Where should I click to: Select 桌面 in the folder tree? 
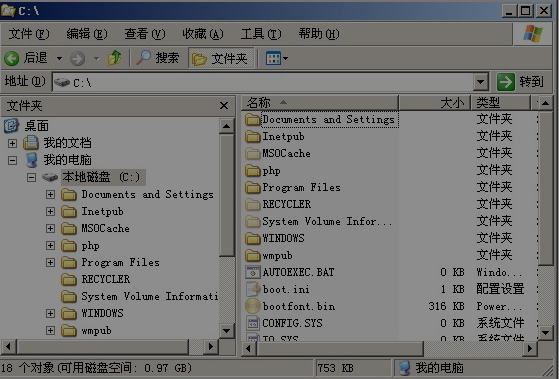tap(36, 126)
